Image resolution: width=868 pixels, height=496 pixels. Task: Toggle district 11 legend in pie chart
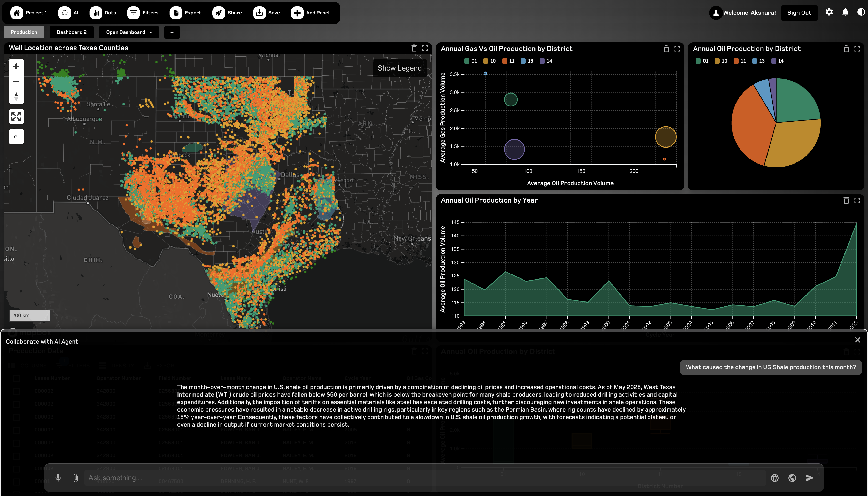[x=740, y=61]
